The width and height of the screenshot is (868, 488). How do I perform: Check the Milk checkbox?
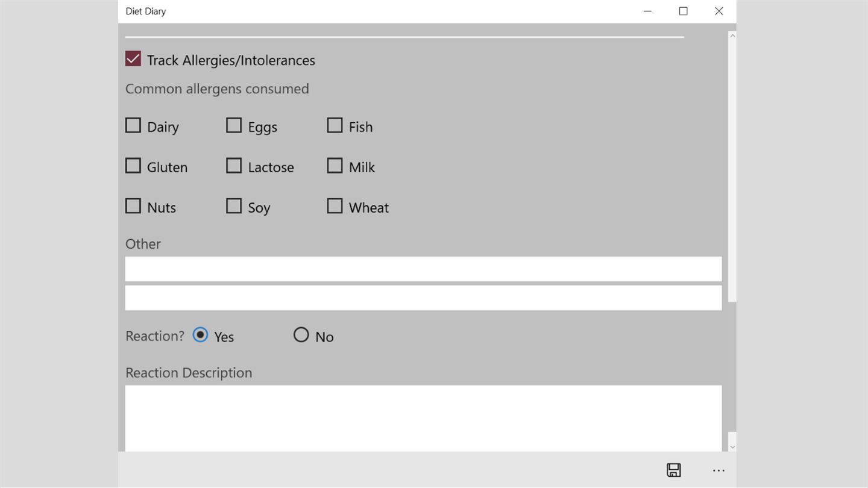click(x=335, y=166)
